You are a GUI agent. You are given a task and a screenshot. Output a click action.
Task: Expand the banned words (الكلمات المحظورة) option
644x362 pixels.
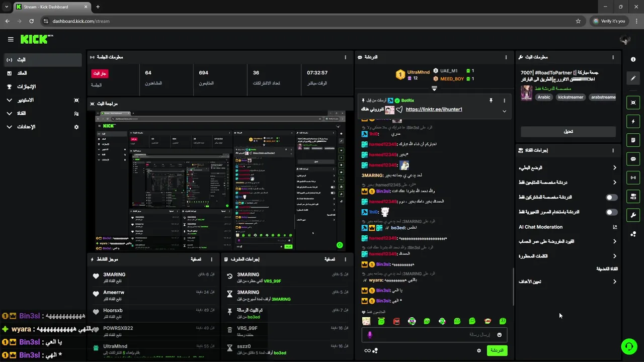pos(614,256)
